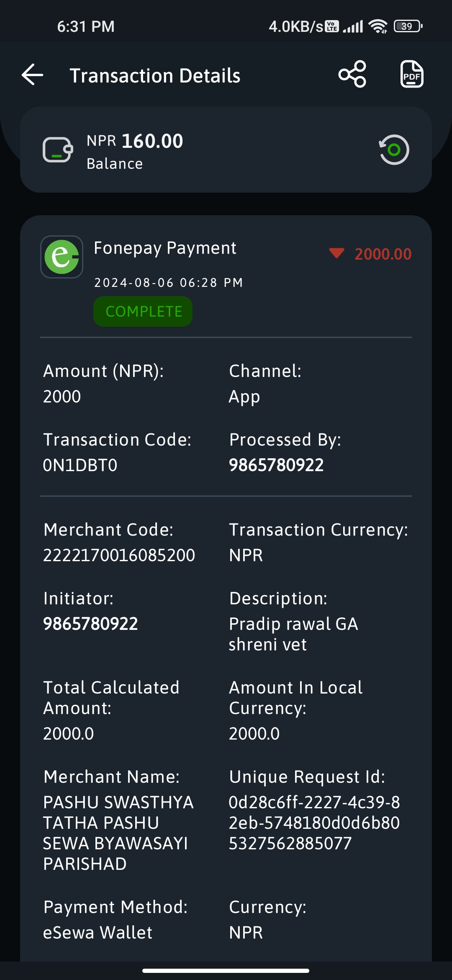452x980 pixels.
Task: Tap the eSewa logo icon
Action: tap(62, 257)
